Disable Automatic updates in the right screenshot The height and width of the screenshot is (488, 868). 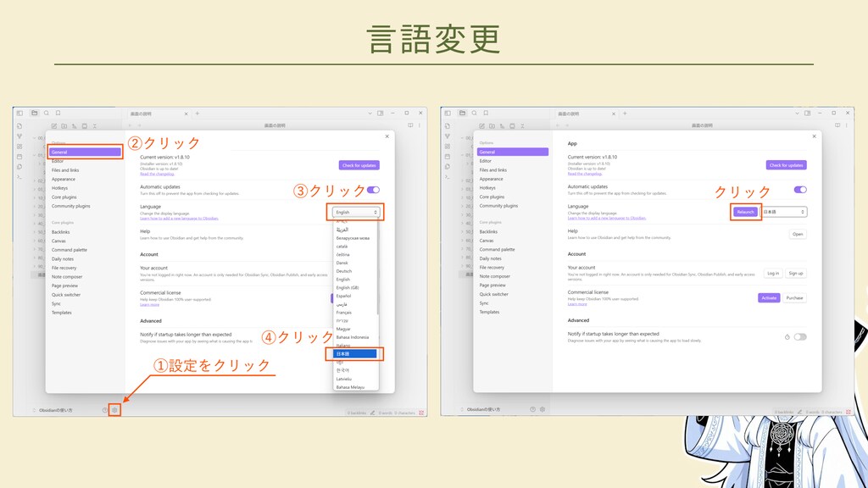tap(800, 190)
